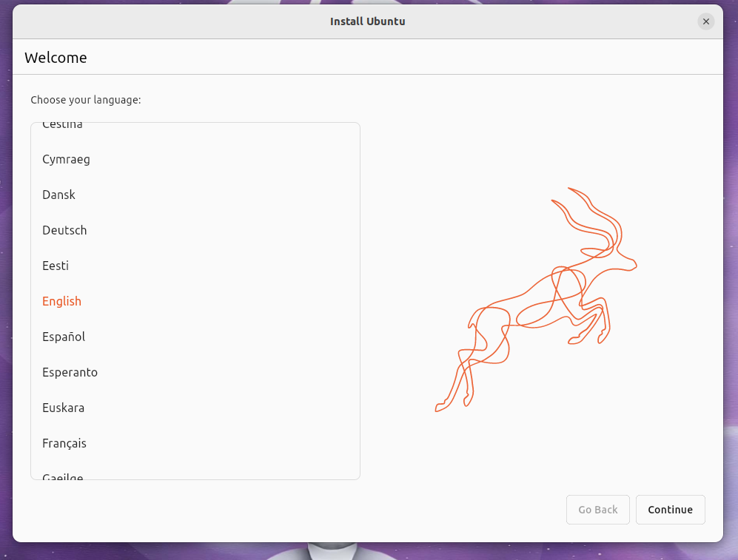Choose Español in the language list
738x560 pixels.
click(x=63, y=337)
